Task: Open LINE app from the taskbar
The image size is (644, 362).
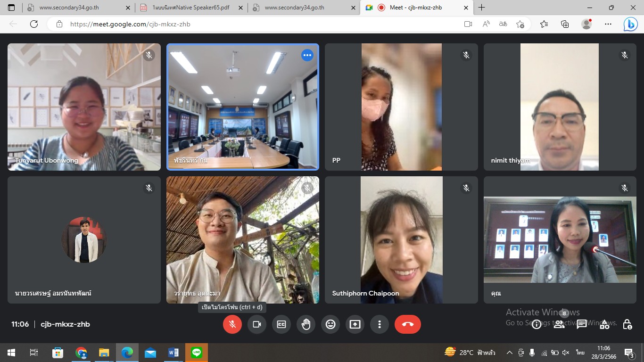Action: pyautogui.click(x=197, y=353)
